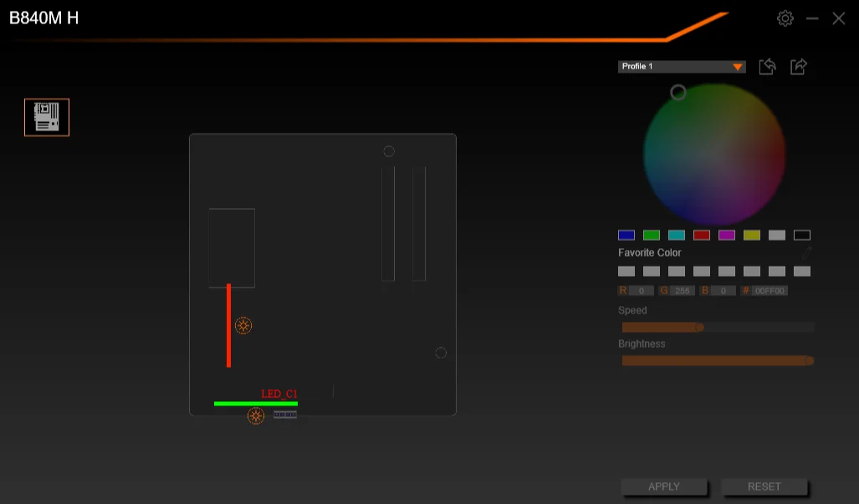
Task: Click the Speed slider handle
Action: point(699,328)
